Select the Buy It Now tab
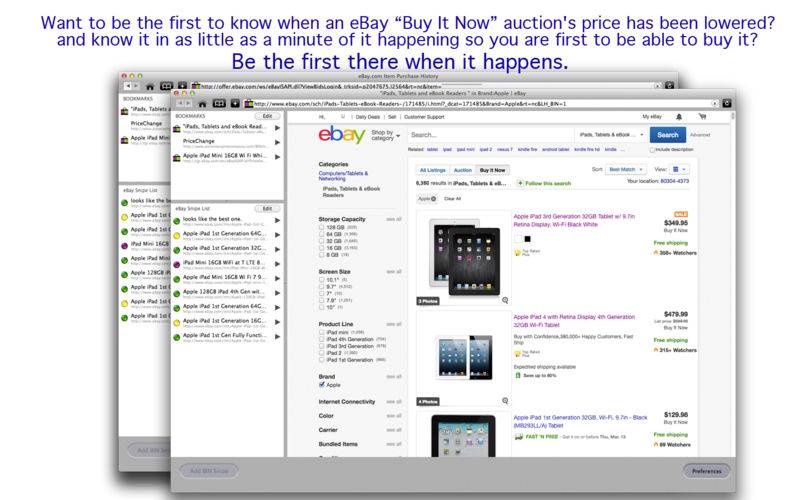 (x=492, y=170)
